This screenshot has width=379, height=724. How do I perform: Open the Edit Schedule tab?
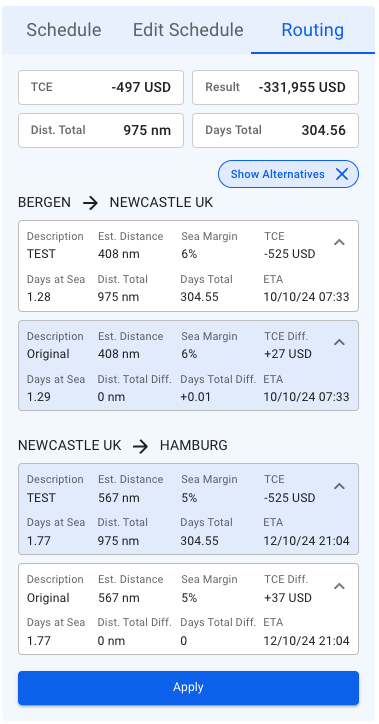point(188,30)
